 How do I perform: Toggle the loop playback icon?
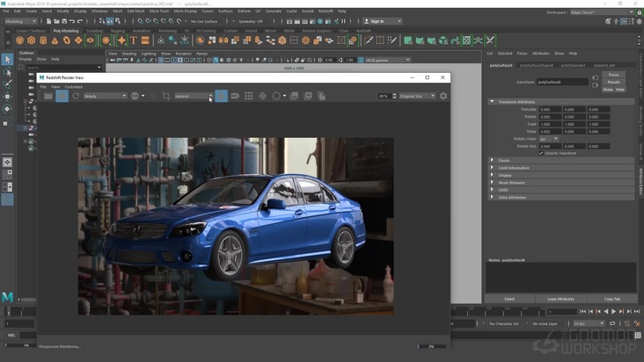coord(612,323)
